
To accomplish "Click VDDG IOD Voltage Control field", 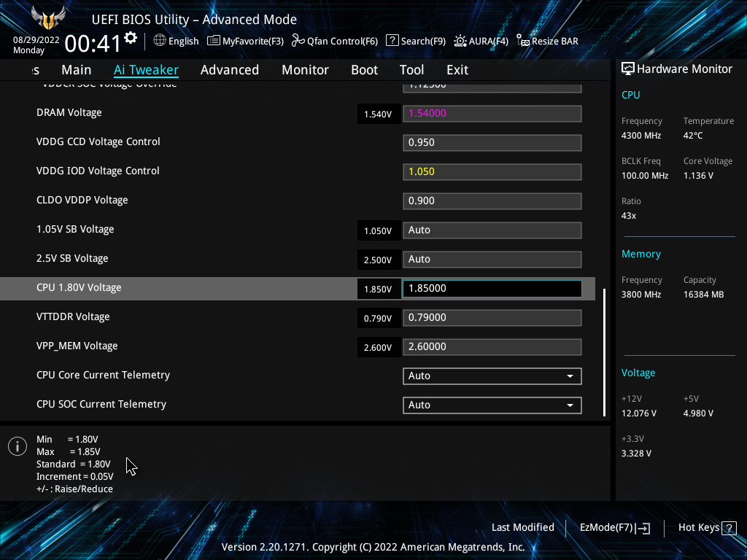I will pyautogui.click(x=492, y=172).
